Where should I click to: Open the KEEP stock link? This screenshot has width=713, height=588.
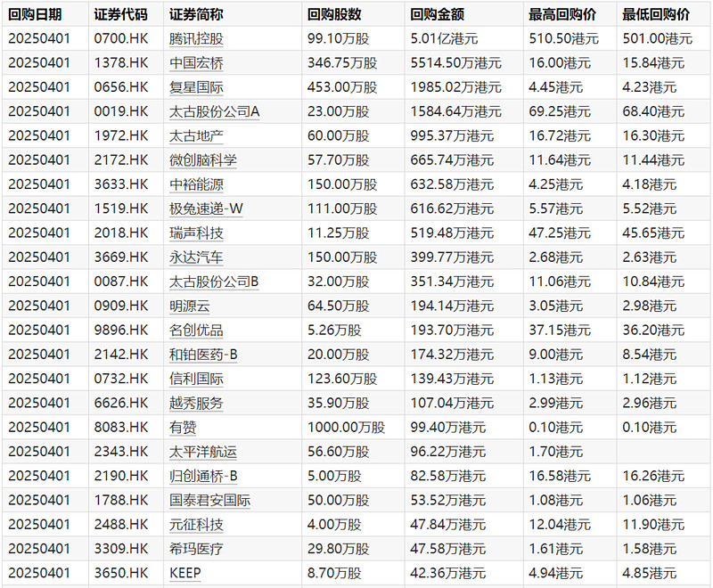(185, 574)
